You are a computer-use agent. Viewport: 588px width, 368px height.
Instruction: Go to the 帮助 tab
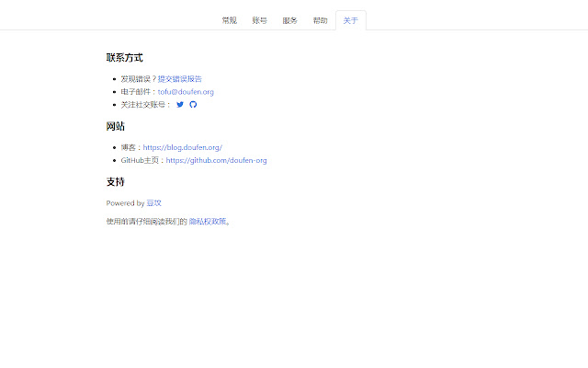pos(320,20)
